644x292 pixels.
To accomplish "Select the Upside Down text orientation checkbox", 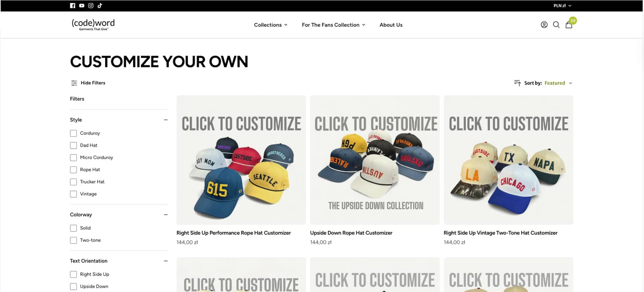I will pyautogui.click(x=73, y=286).
